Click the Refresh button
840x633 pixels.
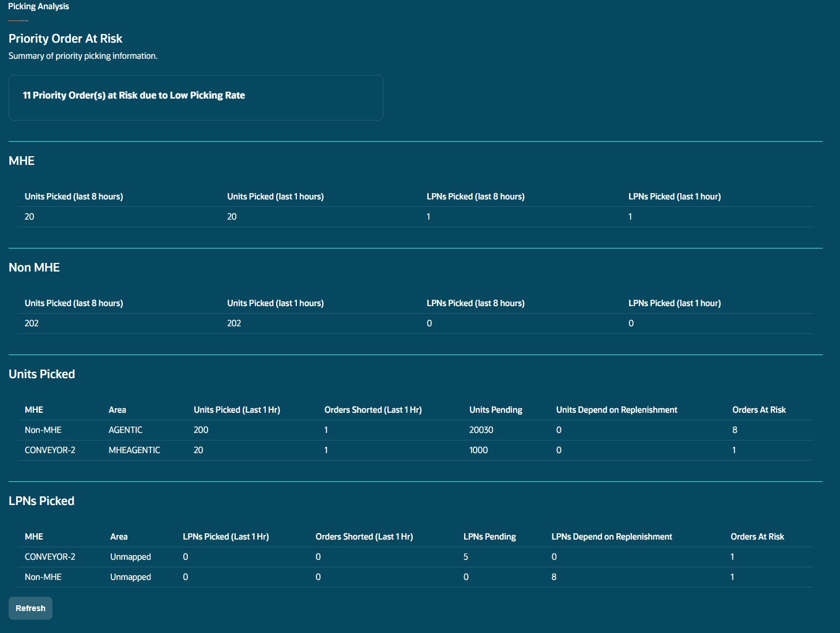(x=31, y=608)
